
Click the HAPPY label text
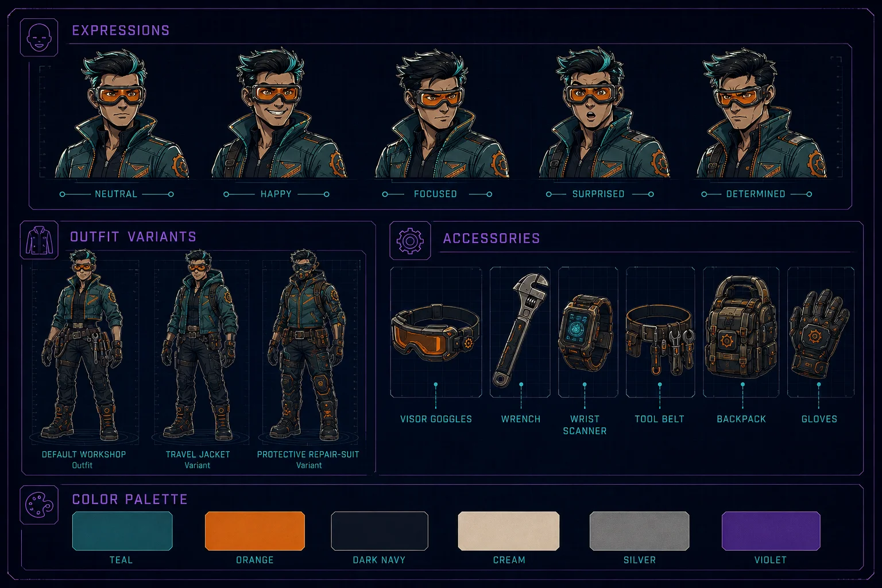276,194
